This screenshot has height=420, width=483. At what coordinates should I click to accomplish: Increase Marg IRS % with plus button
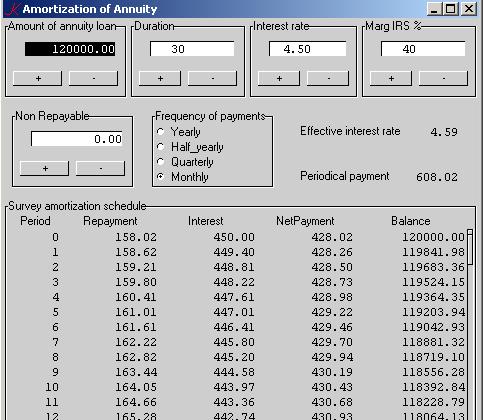[x=391, y=78]
